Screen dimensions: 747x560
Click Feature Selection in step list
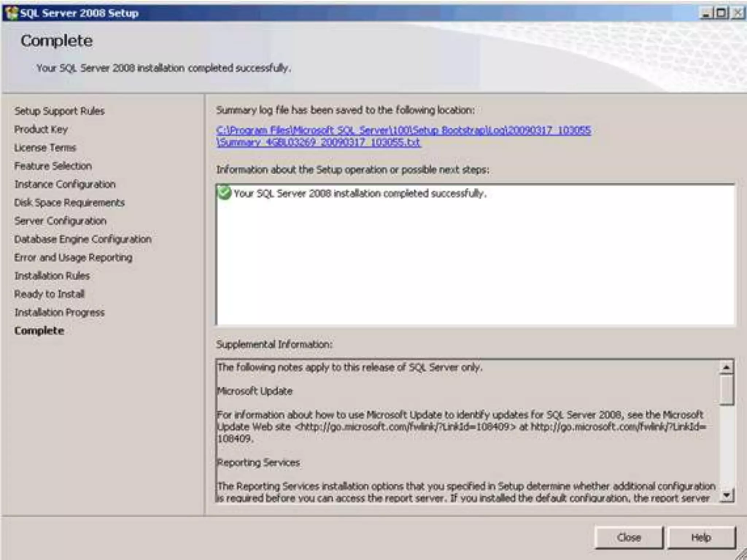(x=53, y=166)
